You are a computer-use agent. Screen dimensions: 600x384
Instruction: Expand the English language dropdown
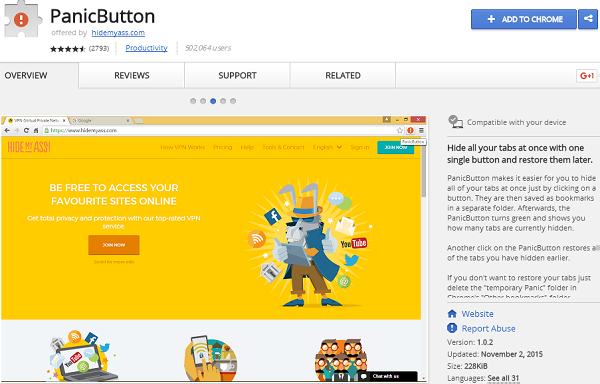click(327, 147)
